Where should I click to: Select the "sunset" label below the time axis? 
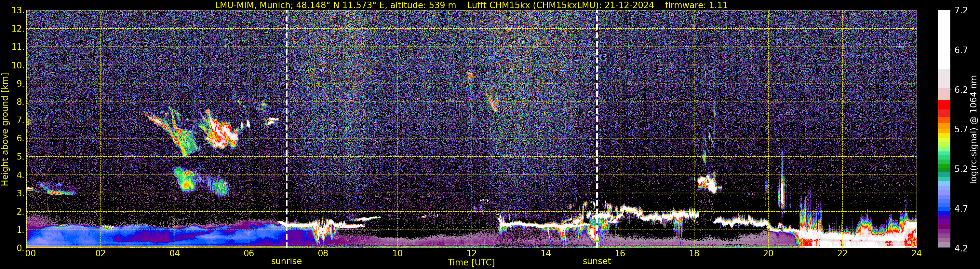click(597, 262)
